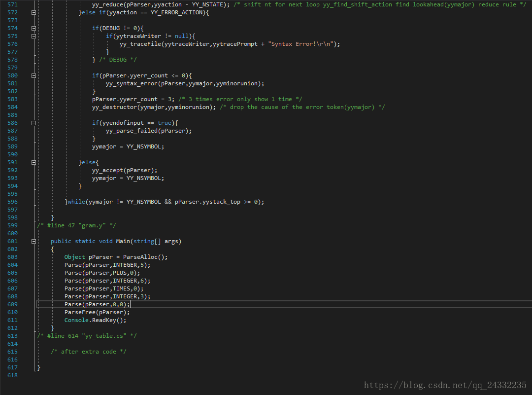
Task: Click yymajor = YY_NSYMBOL on line 593
Action: pos(128,179)
